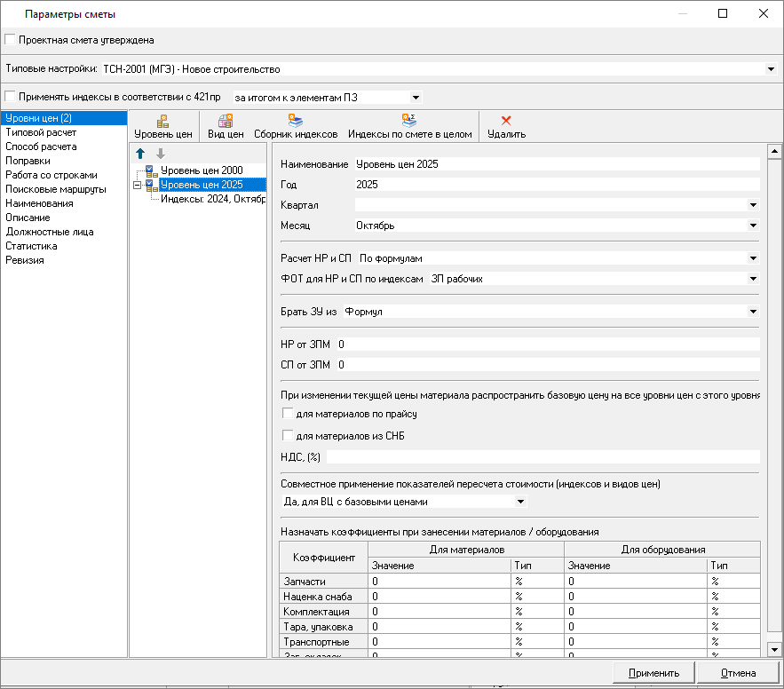Screen dimensions: 784x689
Task: Click the Год field with 2025
Action: point(557,185)
